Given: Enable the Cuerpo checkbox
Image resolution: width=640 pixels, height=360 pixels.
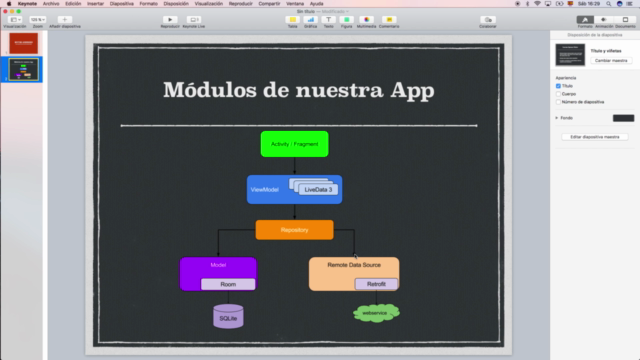Looking at the screenshot, I should click(x=558, y=94).
